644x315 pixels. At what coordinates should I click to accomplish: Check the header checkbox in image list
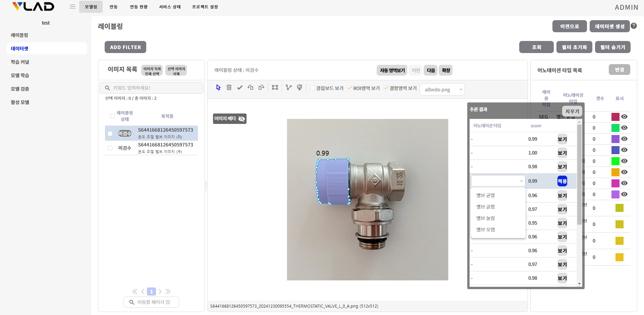[x=112, y=116]
